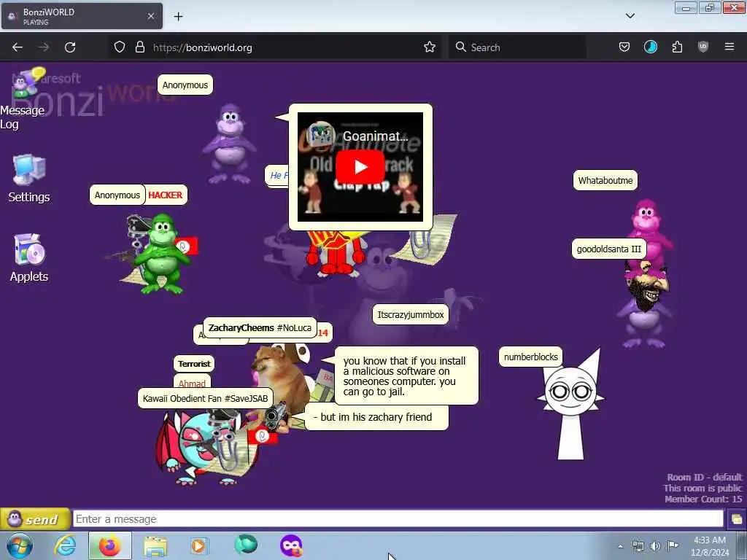Go back with the browser back arrow
747x560 pixels.
(x=18, y=47)
